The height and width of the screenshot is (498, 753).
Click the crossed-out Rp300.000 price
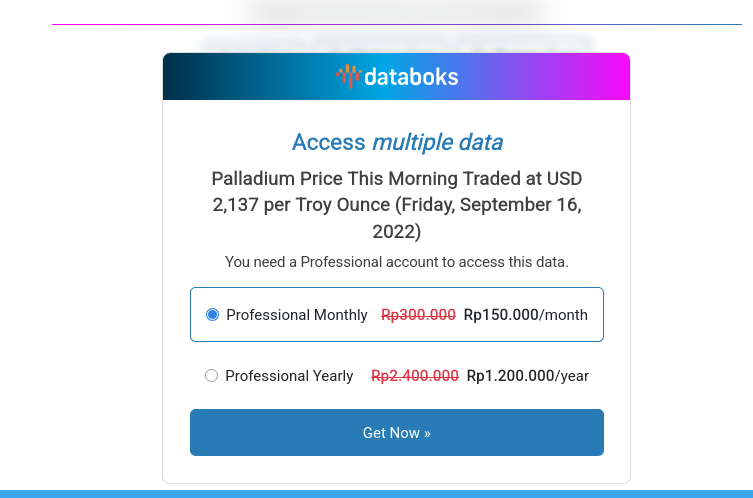[x=418, y=315]
